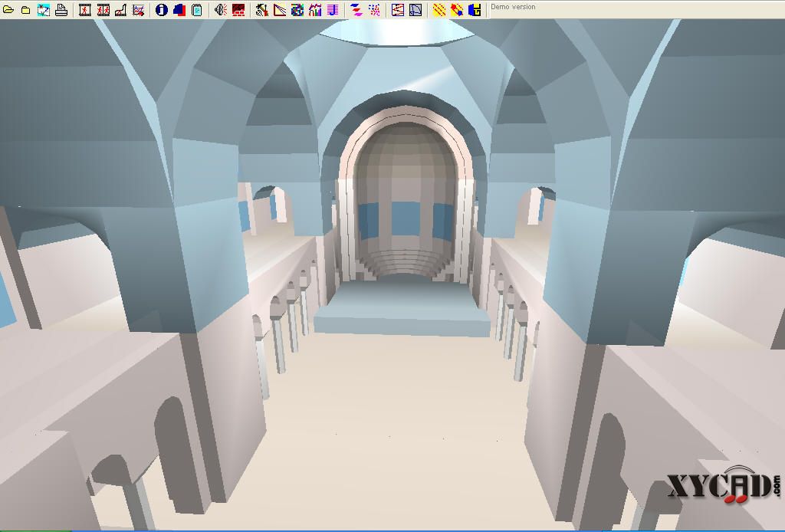This screenshot has width=785, height=532.
Task: Click the blue-red-magenta stacked layers icon
Action: 356,9
